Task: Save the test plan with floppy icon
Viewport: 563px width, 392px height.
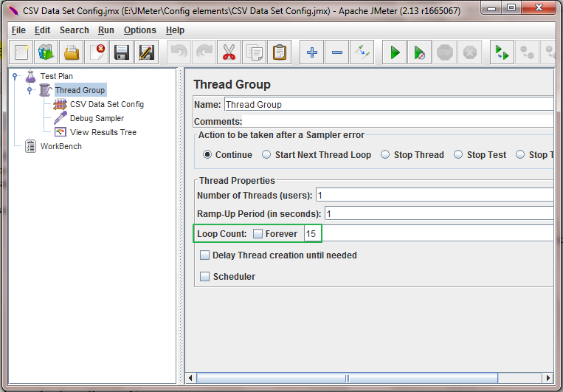Action: point(121,52)
